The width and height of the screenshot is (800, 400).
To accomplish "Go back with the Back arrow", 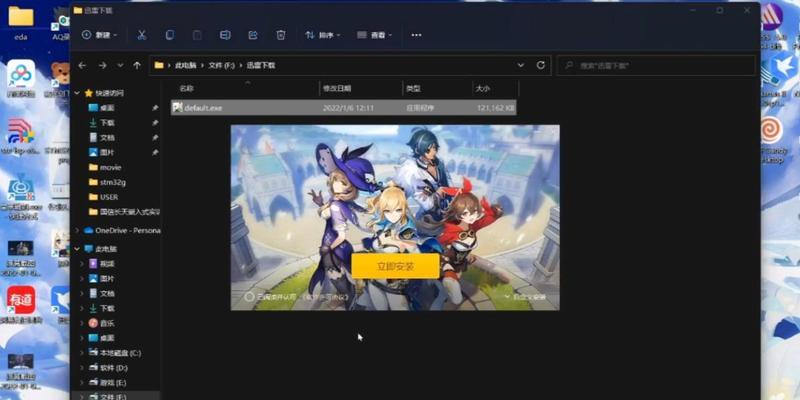I will click(82, 65).
